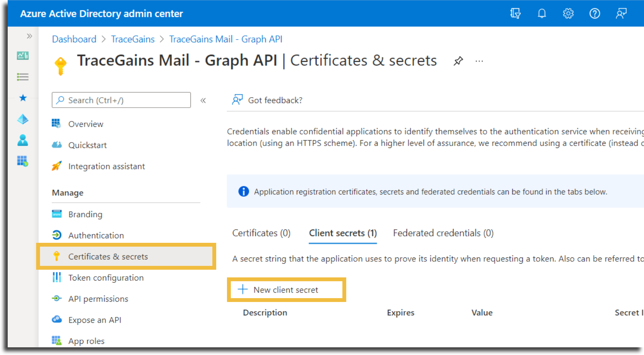Click the Value column header
644x355 pixels.
[482, 312]
